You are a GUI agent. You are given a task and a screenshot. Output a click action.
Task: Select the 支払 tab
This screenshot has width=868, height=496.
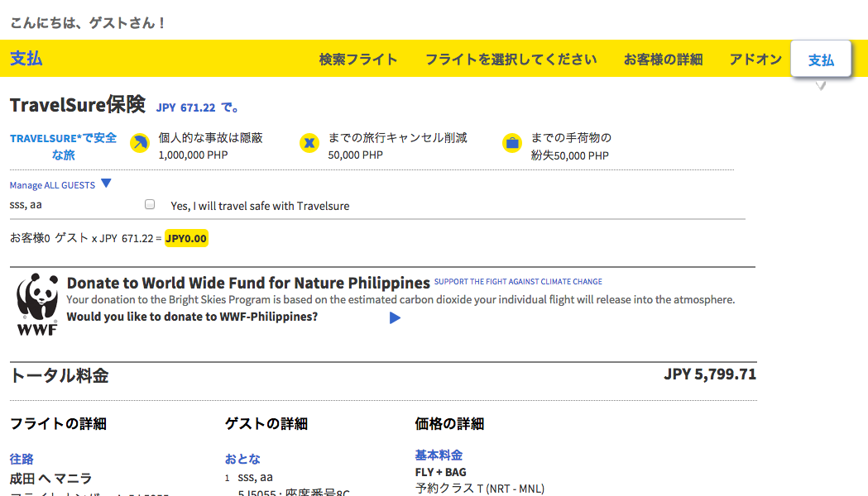click(821, 60)
